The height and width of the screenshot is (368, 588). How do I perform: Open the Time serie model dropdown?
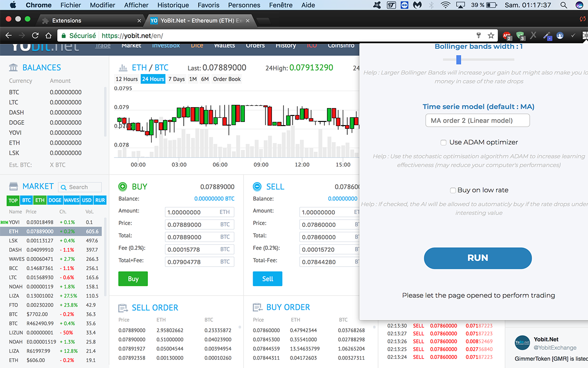[x=477, y=121]
